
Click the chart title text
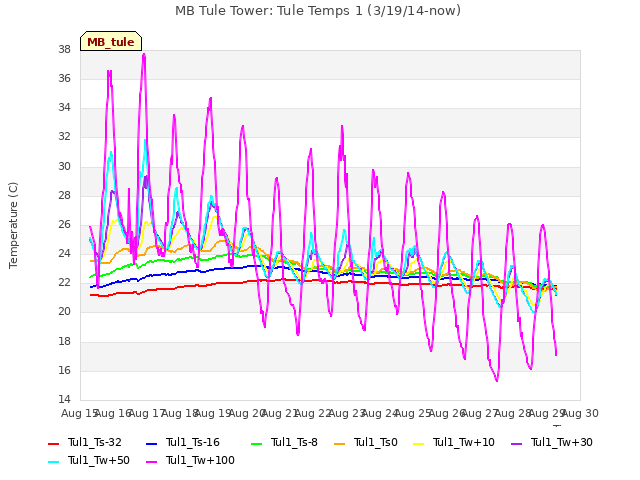318,11
